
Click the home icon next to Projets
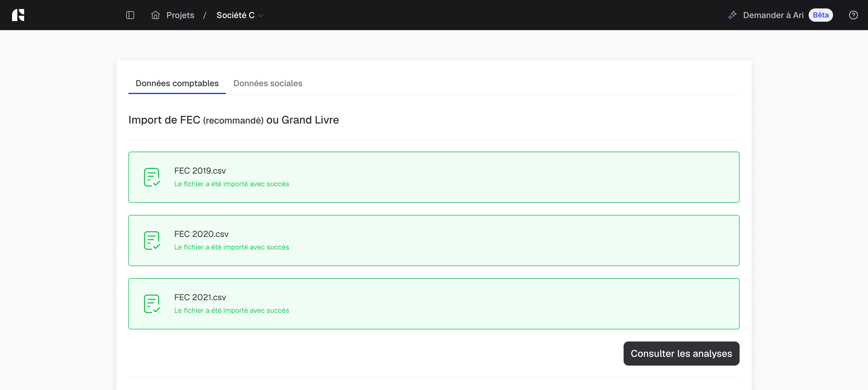pyautogui.click(x=155, y=15)
